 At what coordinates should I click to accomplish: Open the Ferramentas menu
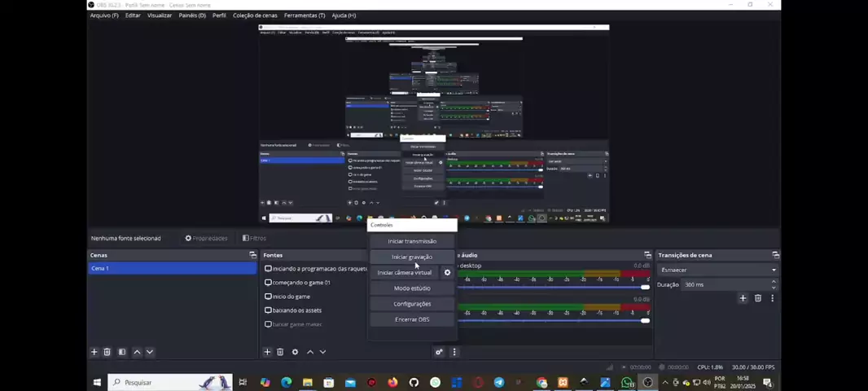coord(304,15)
